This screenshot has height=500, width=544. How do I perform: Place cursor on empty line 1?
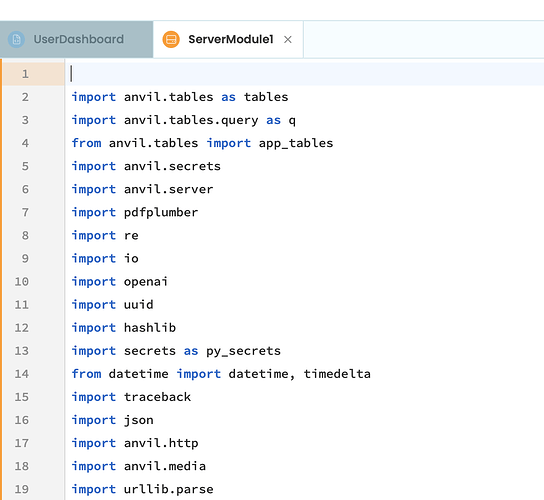304,74
